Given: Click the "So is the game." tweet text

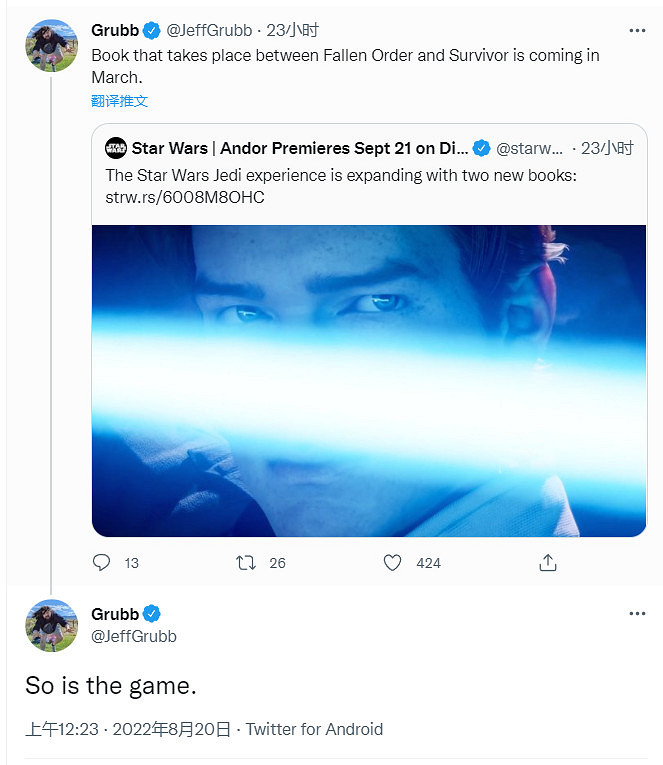Looking at the screenshot, I should click(x=111, y=685).
